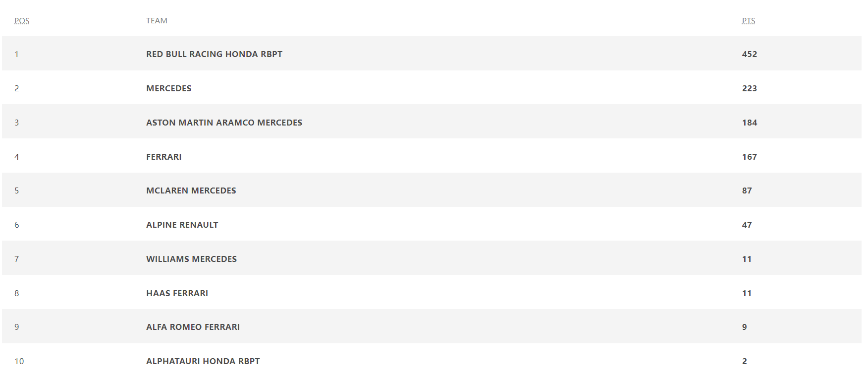Click Alfa Romeo Ferrari team name
Image resolution: width=868 pixels, height=380 pixels.
click(x=193, y=327)
